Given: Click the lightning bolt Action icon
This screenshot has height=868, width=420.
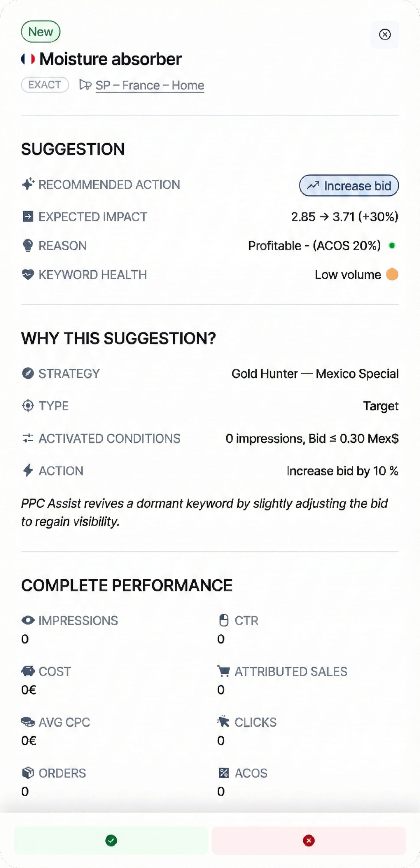Looking at the screenshot, I should coord(28,470).
